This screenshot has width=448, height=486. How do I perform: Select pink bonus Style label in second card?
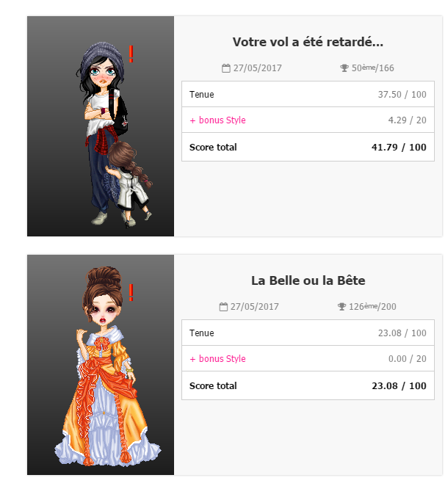point(217,358)
